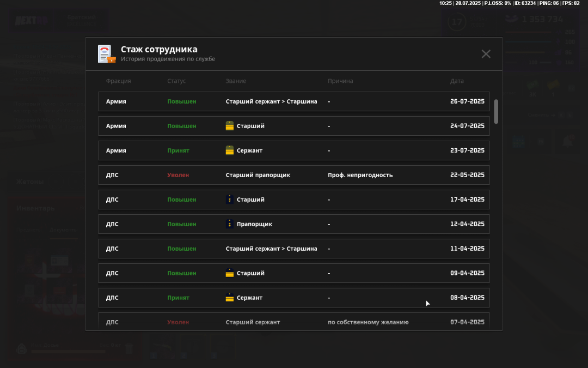The image size is (588, 368).
Task: Click the Прапорщик rank text
Action: tap(254, 224)
